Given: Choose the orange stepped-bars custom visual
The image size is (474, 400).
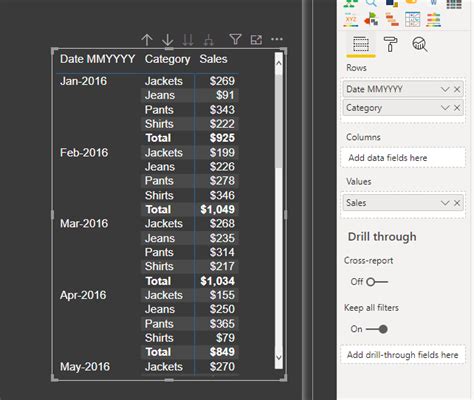Looking at the screenshot, I should coord(392,20).
